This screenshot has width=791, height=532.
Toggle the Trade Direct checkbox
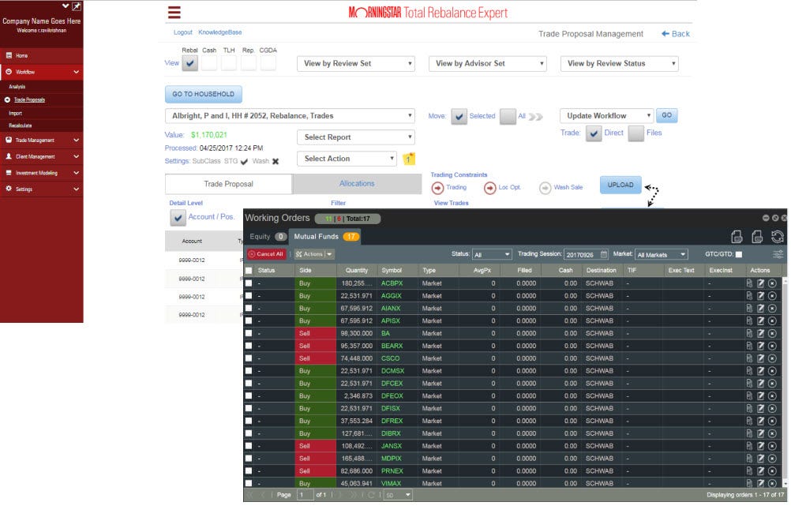594,133
